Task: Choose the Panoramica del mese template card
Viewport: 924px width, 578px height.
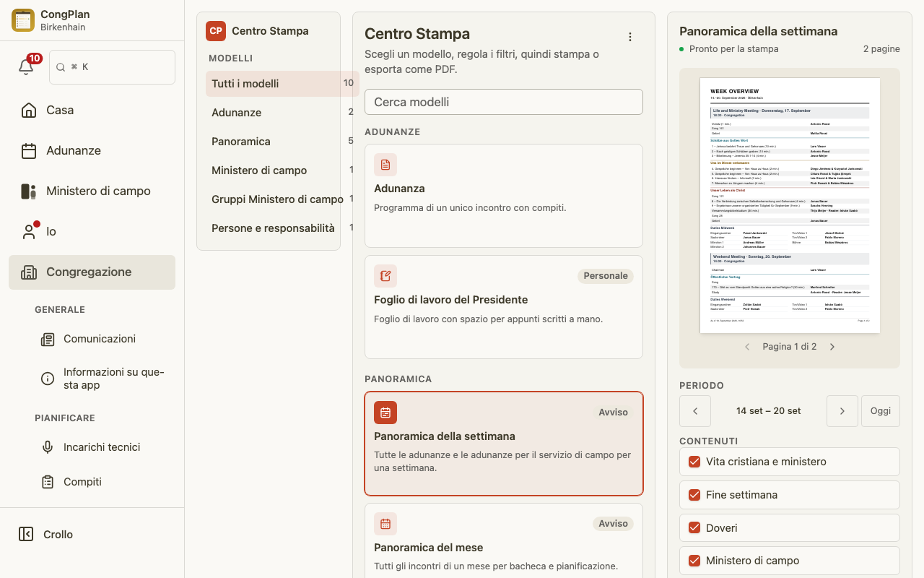Action: click(504, 540)
